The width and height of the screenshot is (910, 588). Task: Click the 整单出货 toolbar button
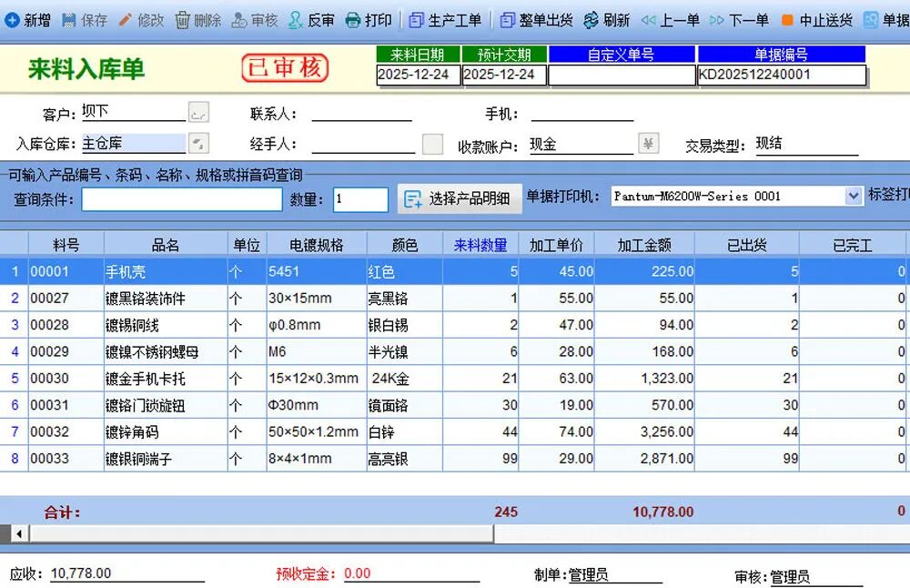pyautogui.click(x=536, y=20)
